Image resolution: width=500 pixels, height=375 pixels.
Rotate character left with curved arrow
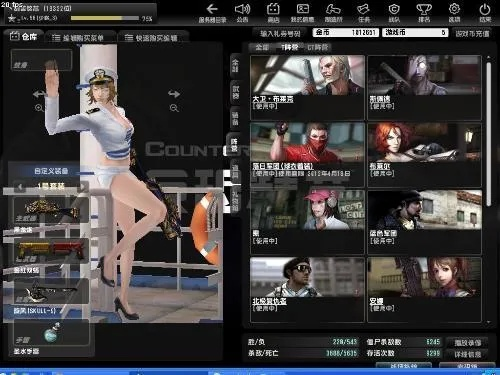(x=39, y=94)
